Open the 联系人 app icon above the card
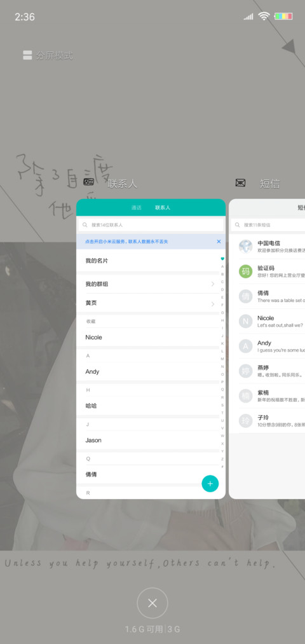 point(89,182)
